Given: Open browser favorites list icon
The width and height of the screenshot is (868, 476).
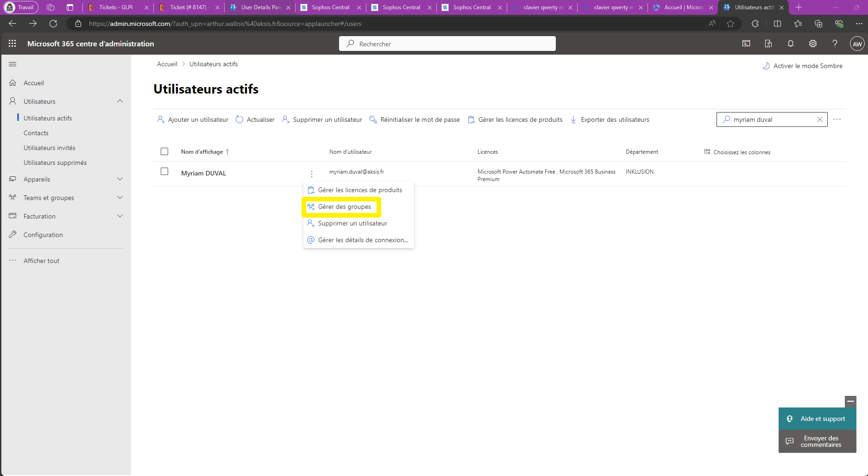Looking at the screenshot, I should [798, 24].
